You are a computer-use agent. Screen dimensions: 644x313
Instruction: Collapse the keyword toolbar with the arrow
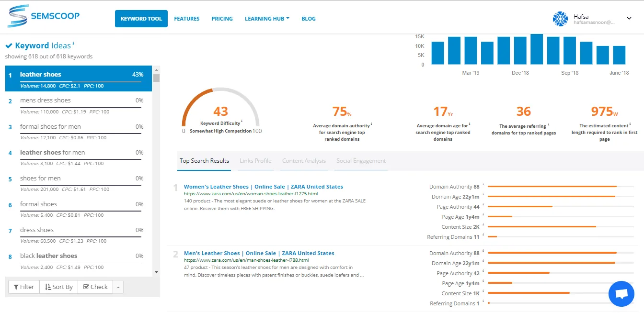click(x=118, y=287)
